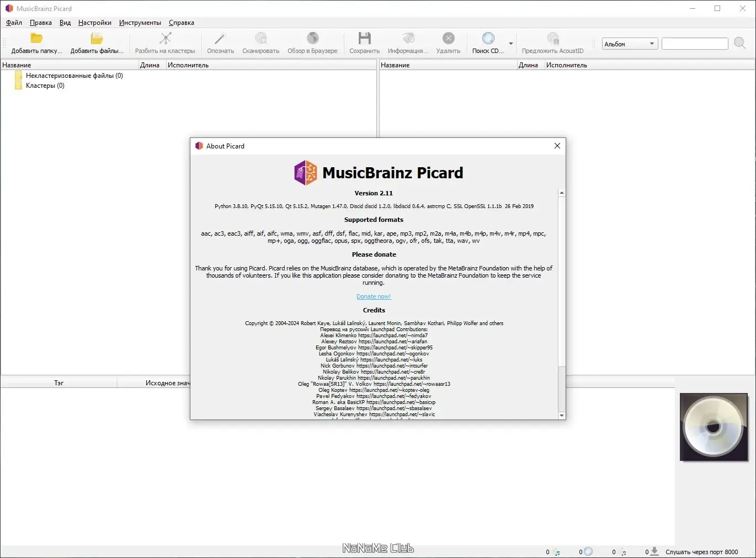Click the files count icon in the status bar
The width and height of the screenshot is (756, 558).
point(557,552)
